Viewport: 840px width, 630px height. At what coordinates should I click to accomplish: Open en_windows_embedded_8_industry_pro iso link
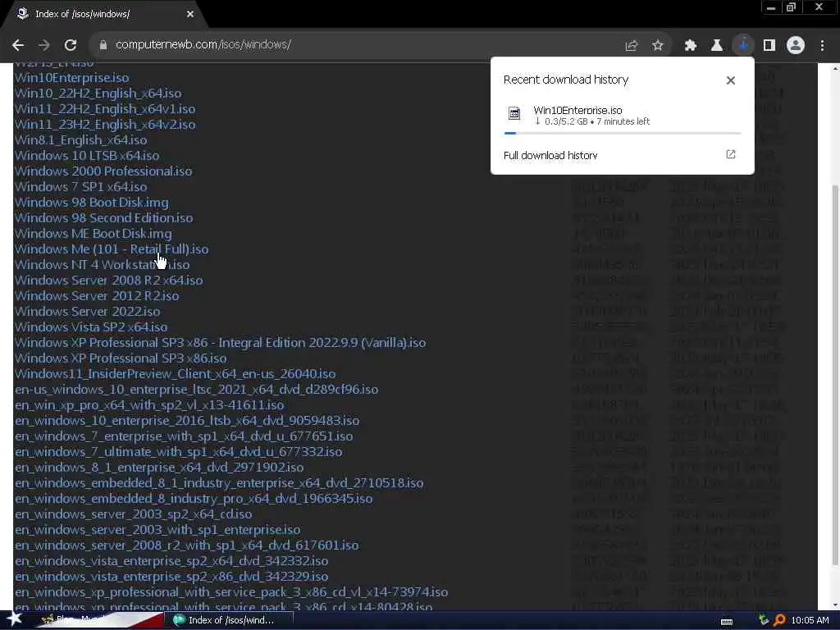tap(194, 498)
